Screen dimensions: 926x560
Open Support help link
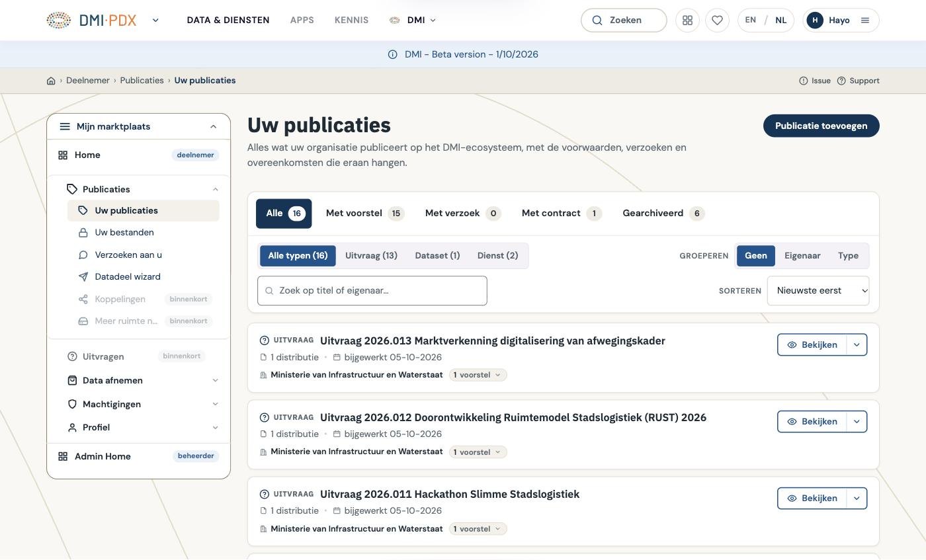859,81
